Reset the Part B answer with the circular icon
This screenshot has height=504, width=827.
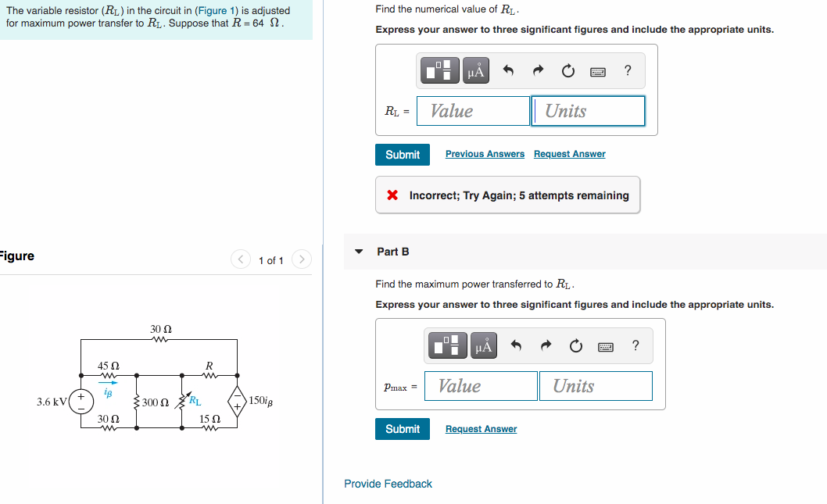coord(576,345)
